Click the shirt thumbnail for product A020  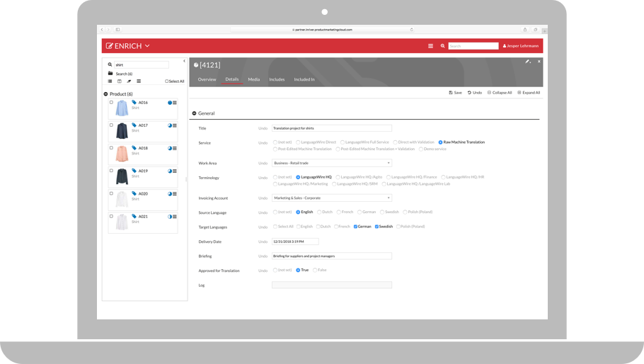(x=122, y=199)
